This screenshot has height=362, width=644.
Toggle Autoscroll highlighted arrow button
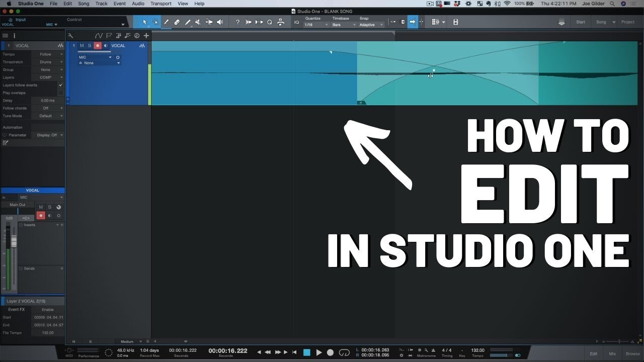[413, 22]
